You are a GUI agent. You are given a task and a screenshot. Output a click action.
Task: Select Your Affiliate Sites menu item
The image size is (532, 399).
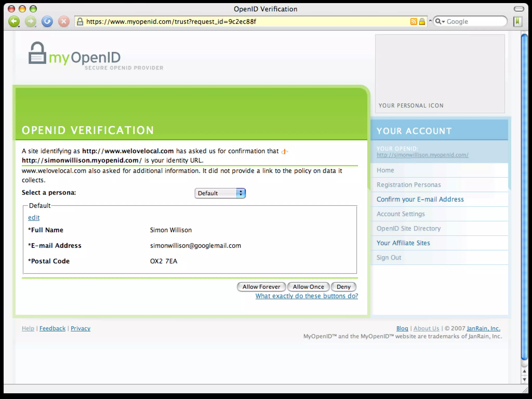pos(403,243)
